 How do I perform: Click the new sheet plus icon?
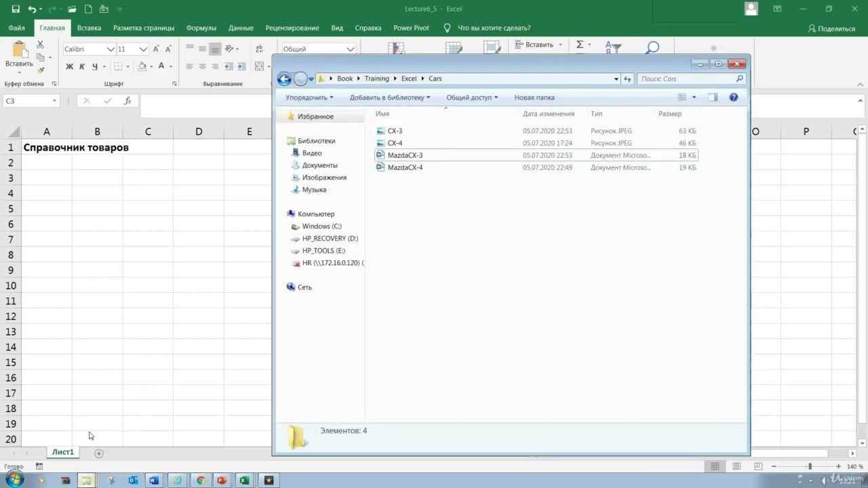(x=99, y=453)
